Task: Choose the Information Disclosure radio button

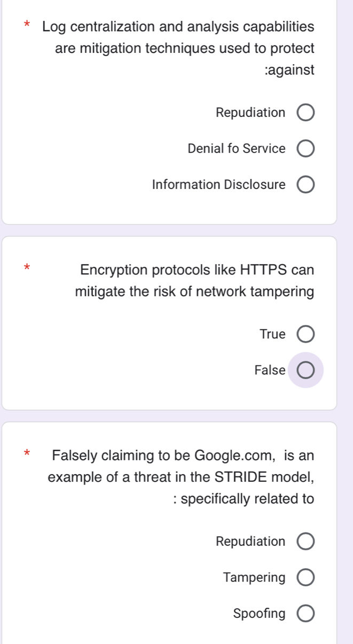Action: point(305,185)
